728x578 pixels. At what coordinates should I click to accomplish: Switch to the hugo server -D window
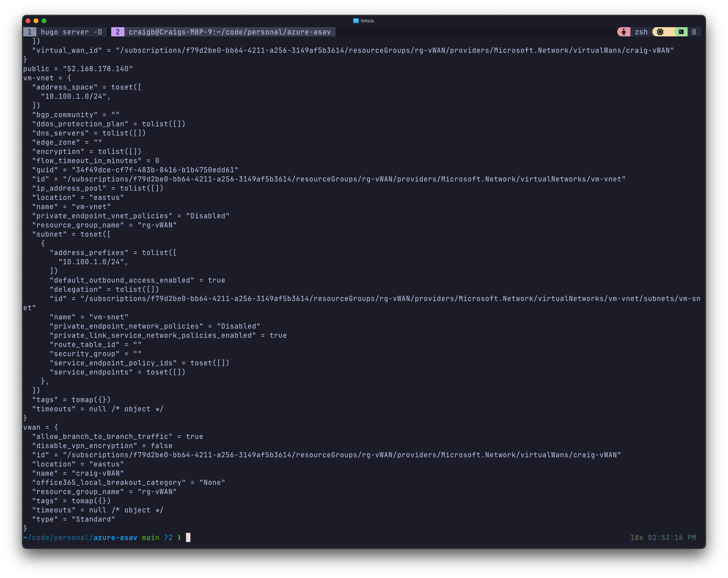point(71,32)
